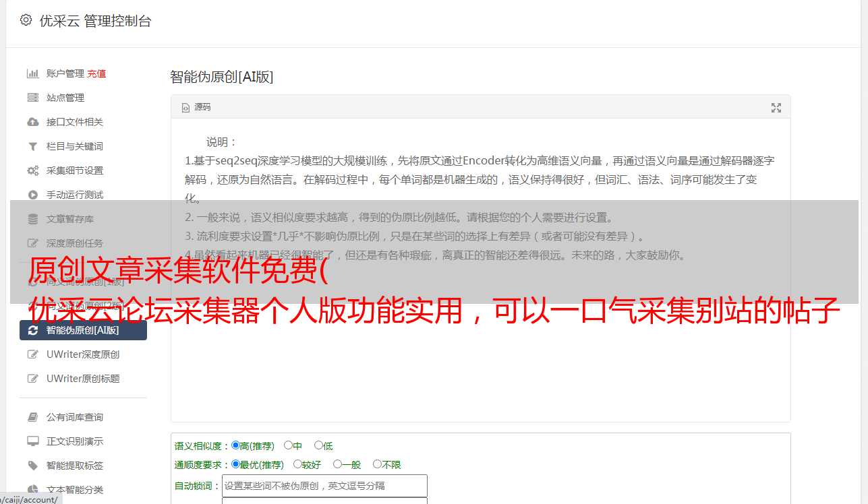Click the cloud upload icon for 接口文件相关

pyautogui.click(x=32, y=122)
